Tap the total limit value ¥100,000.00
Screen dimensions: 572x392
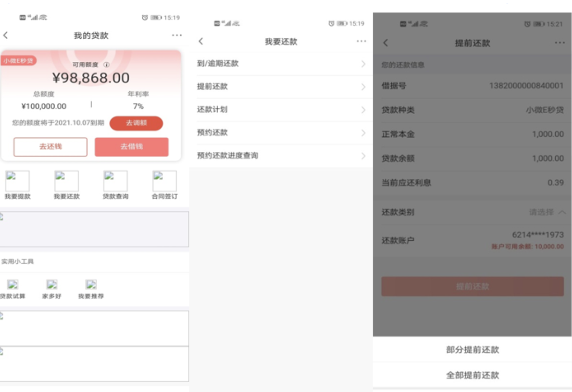pyautogui.click(x=44, y=107)
